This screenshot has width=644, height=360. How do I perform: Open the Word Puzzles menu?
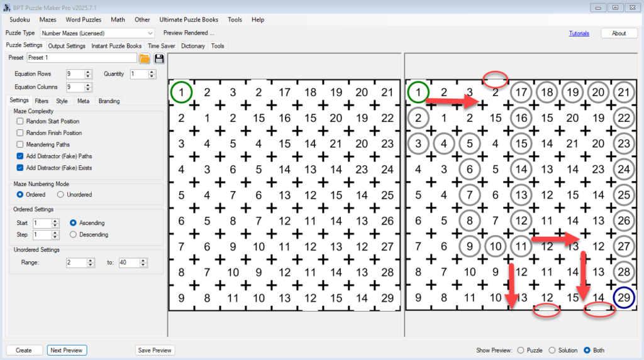point(83,19)
